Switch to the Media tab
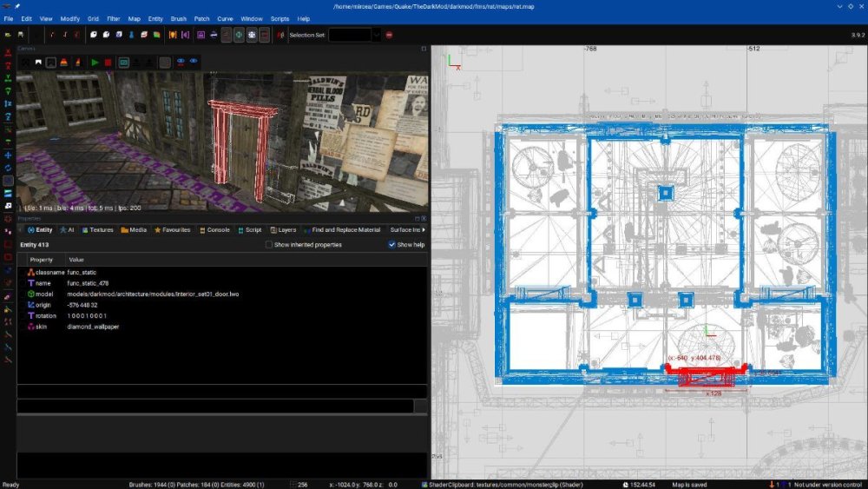Viewport: 868px width, 489px height. [x=134, y=229]
